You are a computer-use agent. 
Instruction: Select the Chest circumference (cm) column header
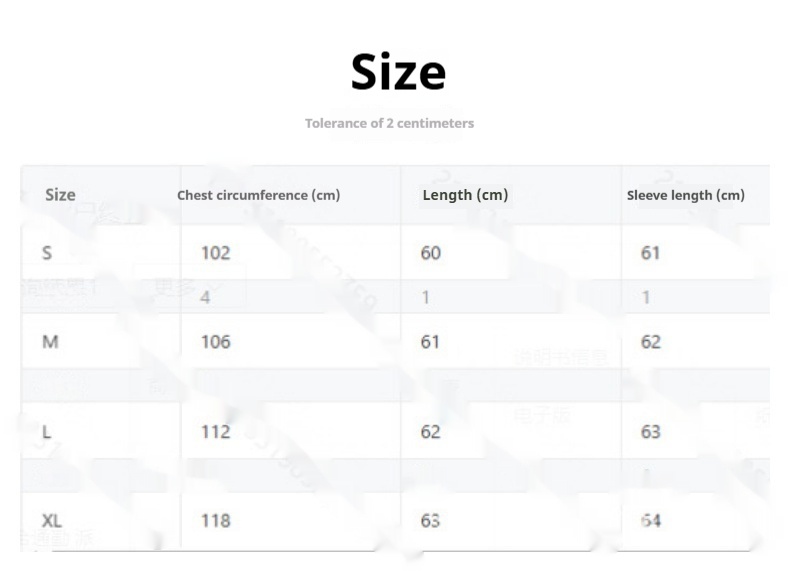click(258, 195)
